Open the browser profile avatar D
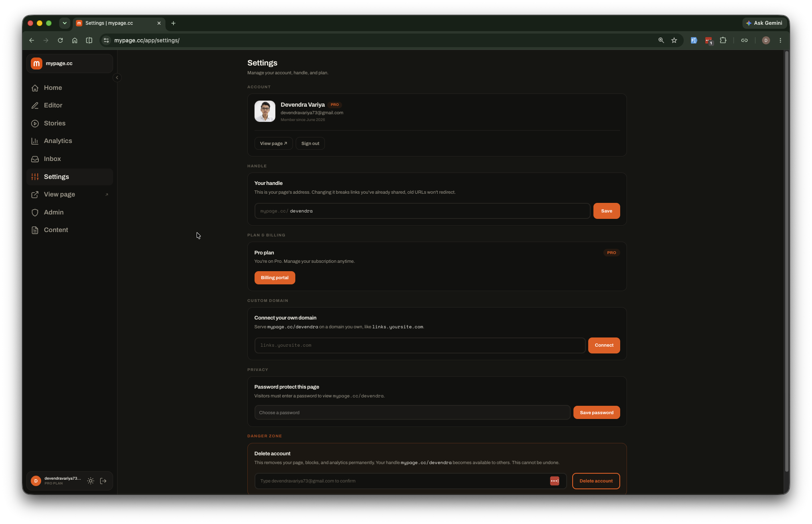 tap(766, 40)
